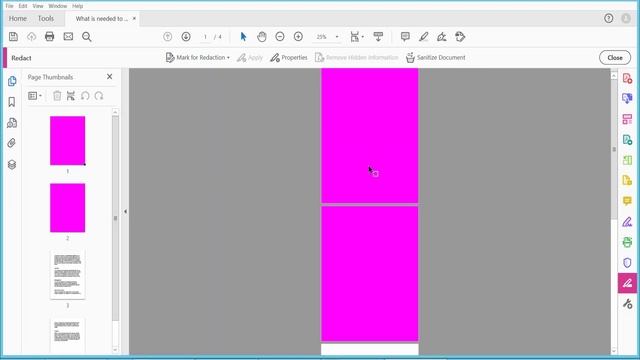The height and width of the screenshot is (360, 640).
Task: Open the Help menu
Action: click(x=78, y=6)
